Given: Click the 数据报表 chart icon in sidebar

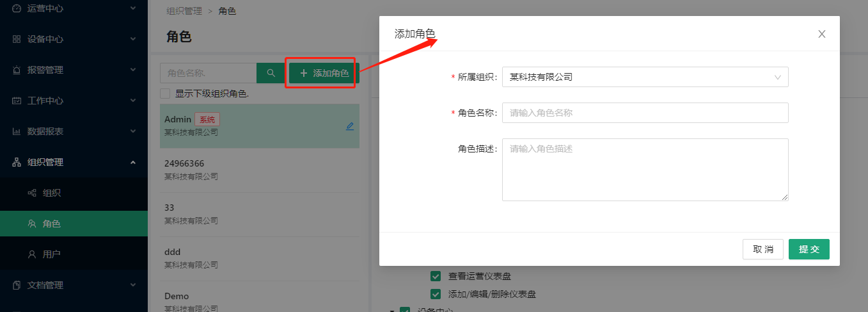Looking at the screenshot, I should coord(17,131).
